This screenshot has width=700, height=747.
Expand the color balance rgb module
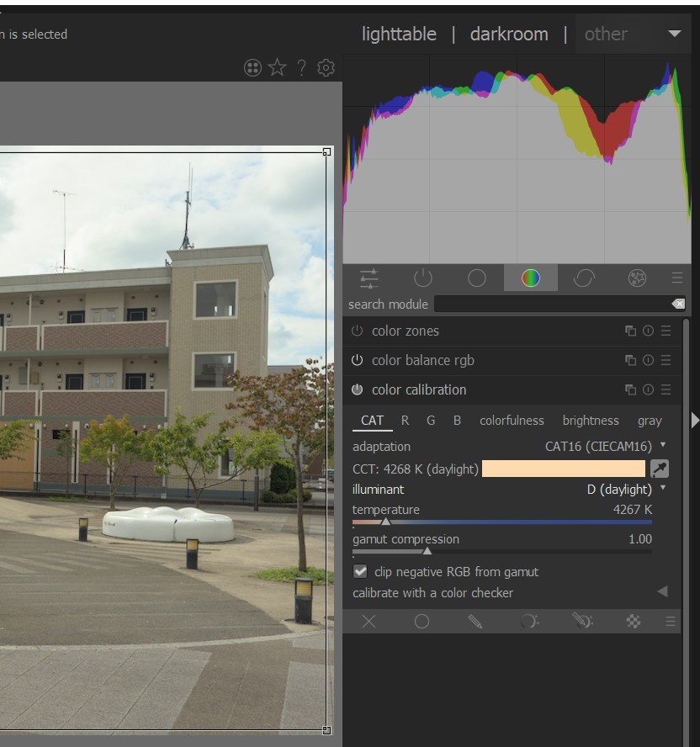(422, 360)
